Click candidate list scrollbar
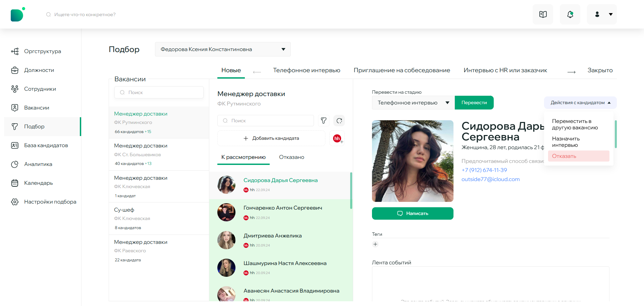Screen dimensions: 644x306 click(x=351, y=190)
